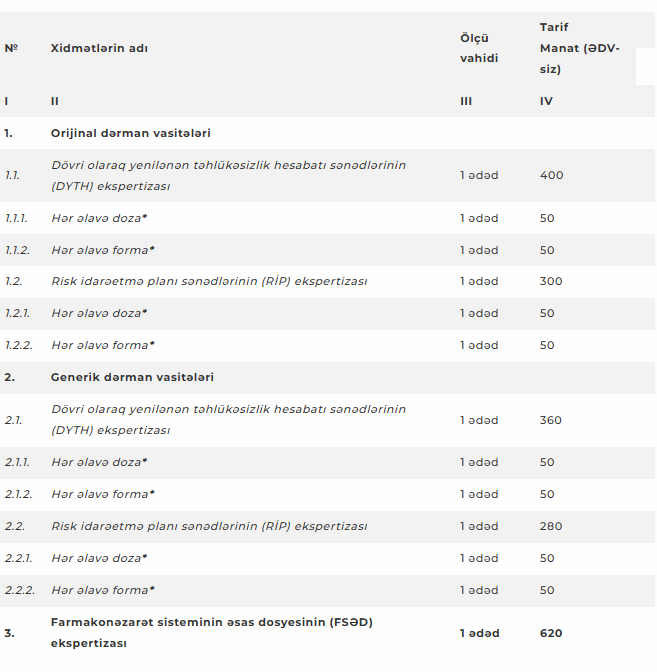
Task: Click "Hər əlavə forma*" in row 2.1.2
Action: point(103,494)
